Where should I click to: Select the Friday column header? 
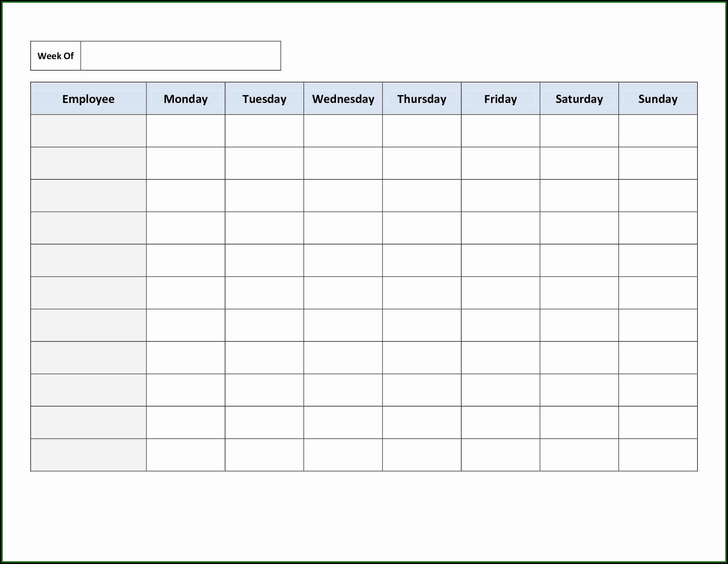click(x=501, y=99)
